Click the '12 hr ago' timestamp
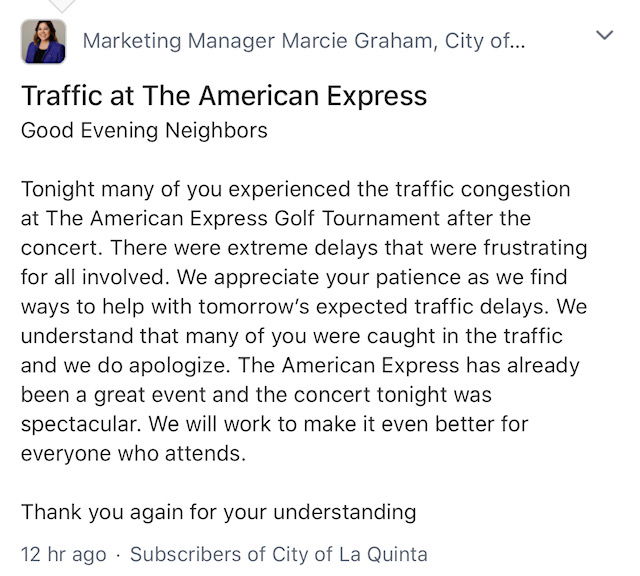 pyautogui.click(x=65, y=553)
